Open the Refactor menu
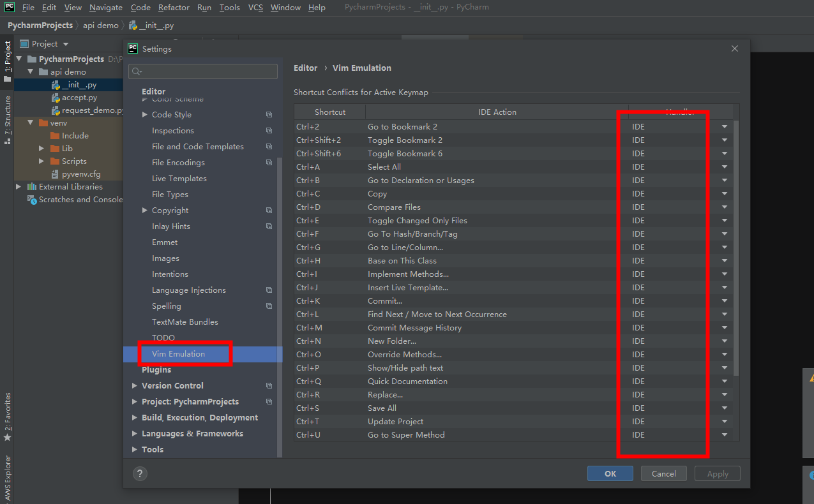The image size is (814, 504). [174, 8]
